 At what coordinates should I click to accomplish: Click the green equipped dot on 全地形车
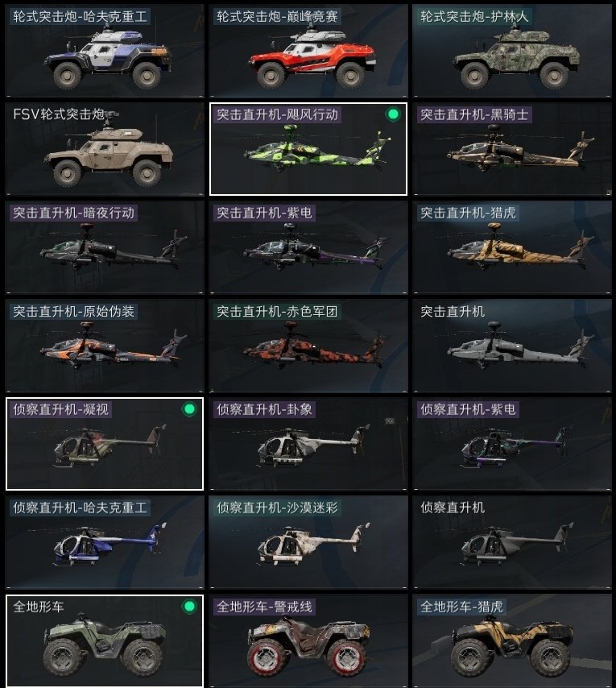189,607
